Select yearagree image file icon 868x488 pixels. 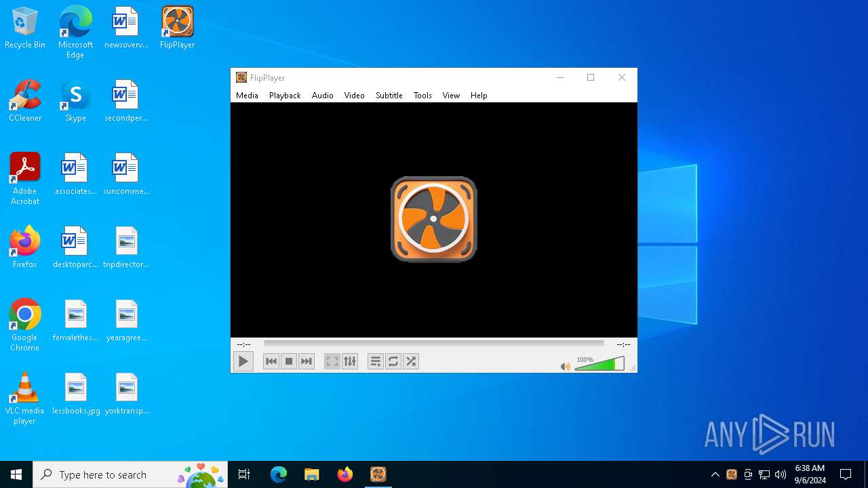coord(126,321)
